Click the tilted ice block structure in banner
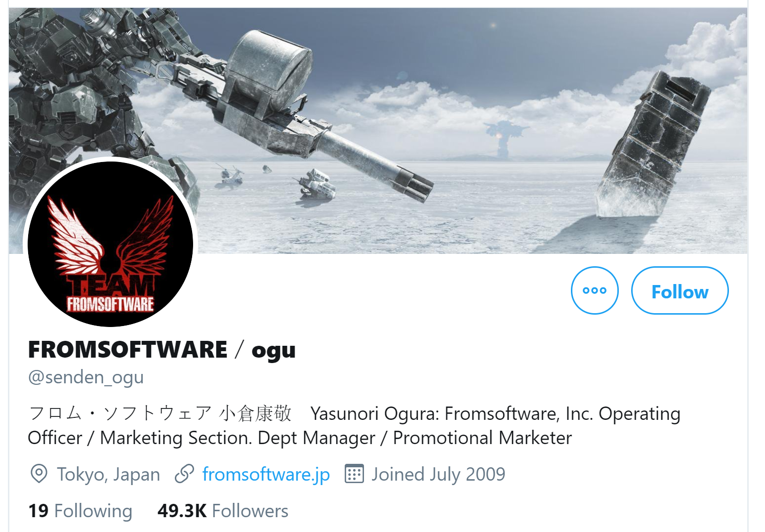This screenshot has width=765, height=532. [x=652, y=146]
